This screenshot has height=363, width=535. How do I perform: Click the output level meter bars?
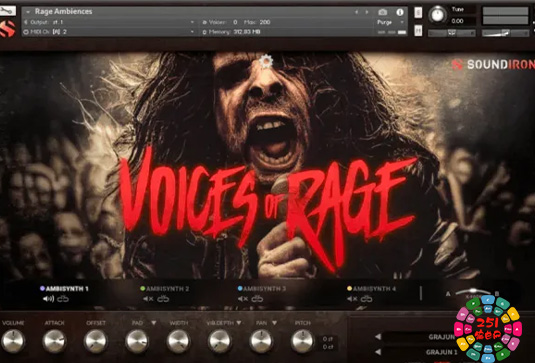[x=505, y=16]
